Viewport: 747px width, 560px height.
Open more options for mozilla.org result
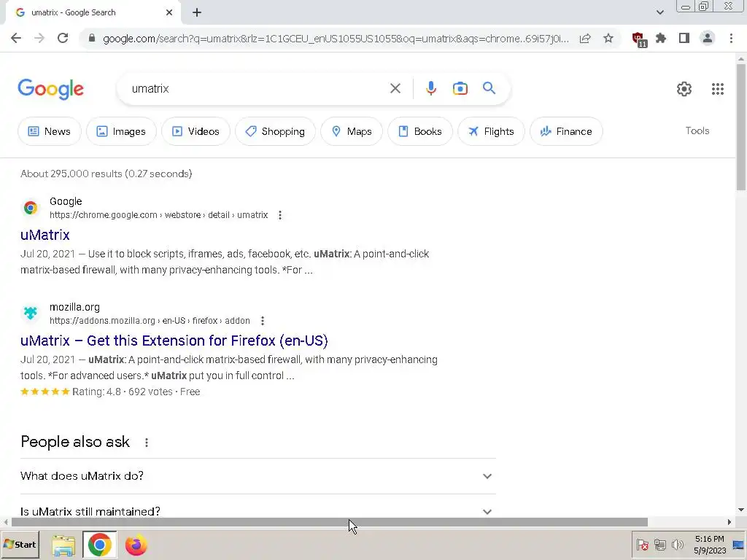[263, 321]
